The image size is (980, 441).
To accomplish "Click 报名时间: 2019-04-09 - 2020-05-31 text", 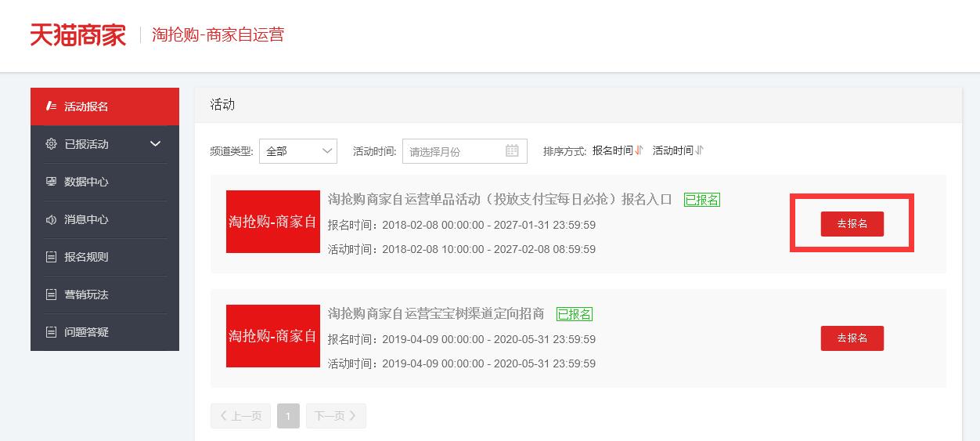I will coord(462,339).
